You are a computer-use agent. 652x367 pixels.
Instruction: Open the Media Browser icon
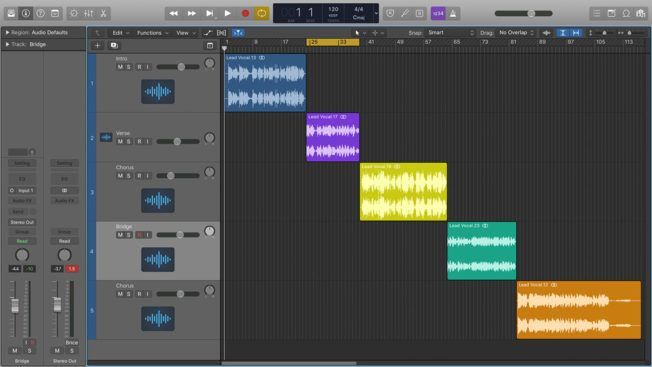[640, 13]
